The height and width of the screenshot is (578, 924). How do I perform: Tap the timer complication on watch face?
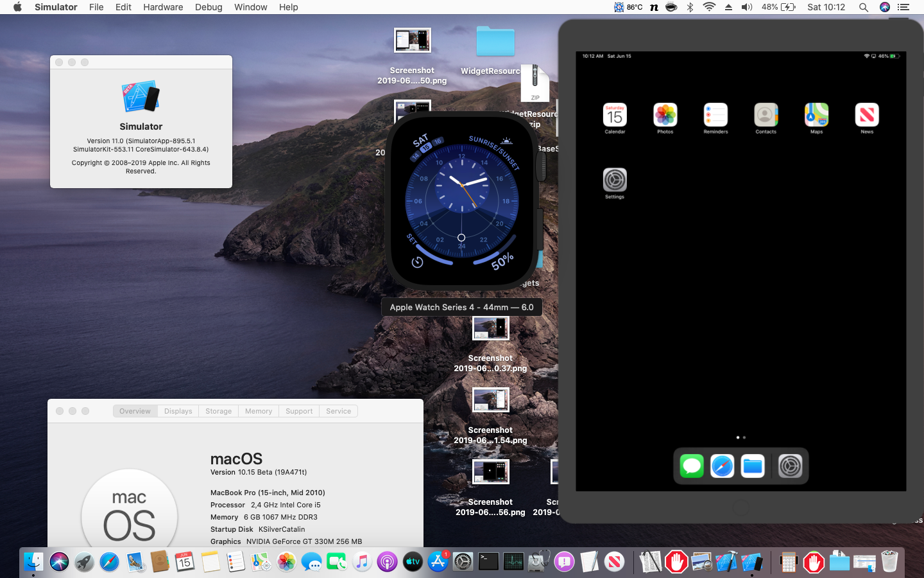point(418,262)
